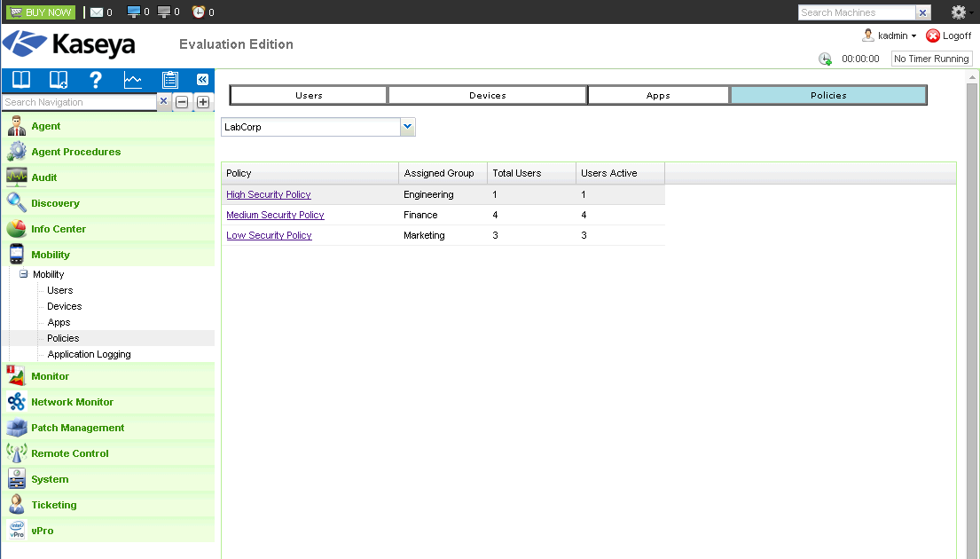Click the clipboard notes icon
The height and width of the screenshot is (559, 980).
[x=169, y=79]
